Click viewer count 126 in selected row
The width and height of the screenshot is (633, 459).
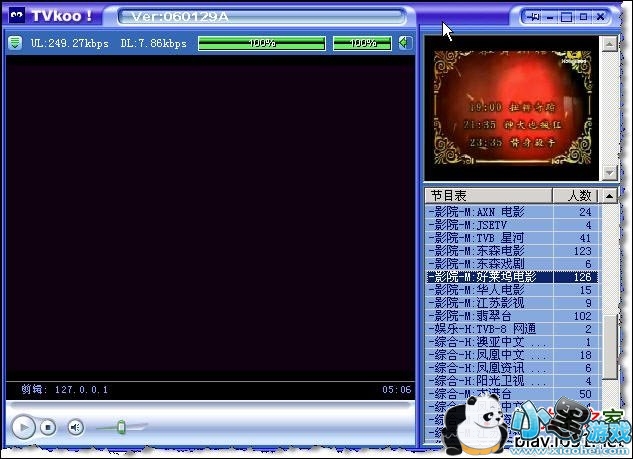pos(583,277)
